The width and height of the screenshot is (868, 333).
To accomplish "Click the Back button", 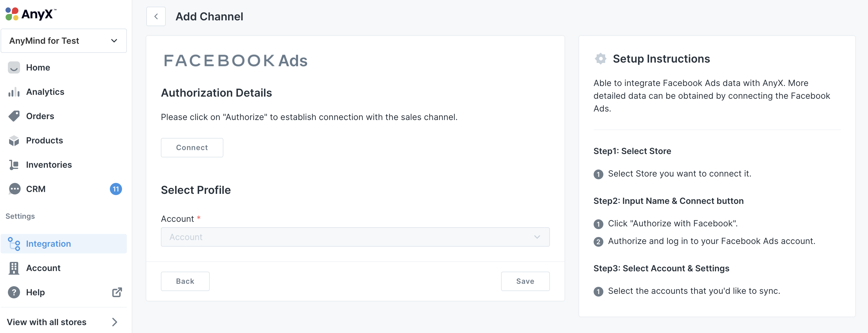I will pyautogui.click(x=185, y=281).
